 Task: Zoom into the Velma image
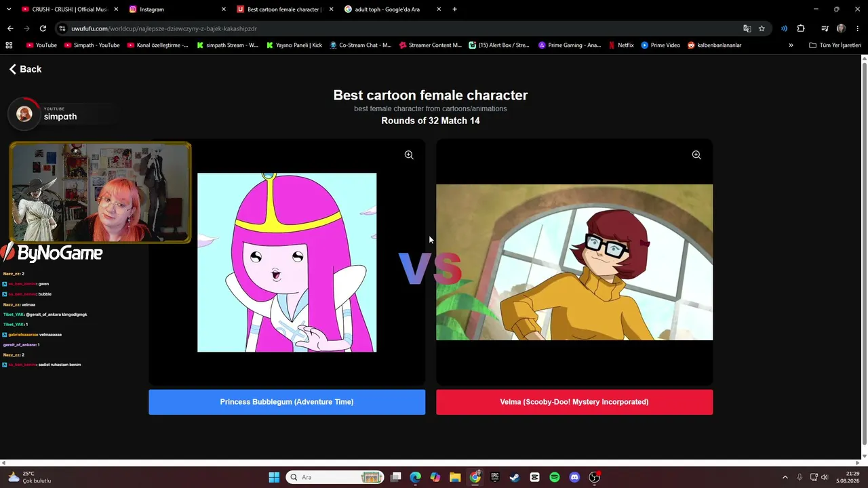696,155
